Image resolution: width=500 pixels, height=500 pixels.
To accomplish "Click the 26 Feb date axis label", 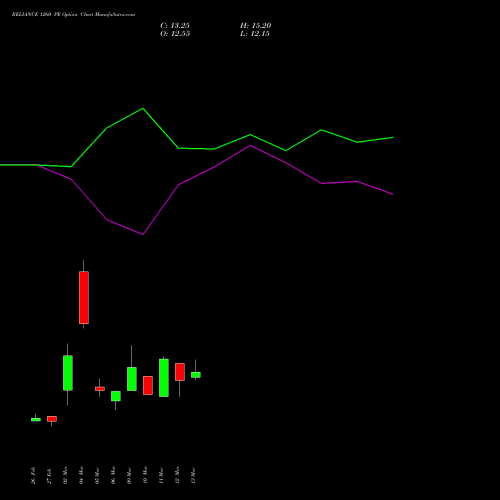I will point(33,476).
